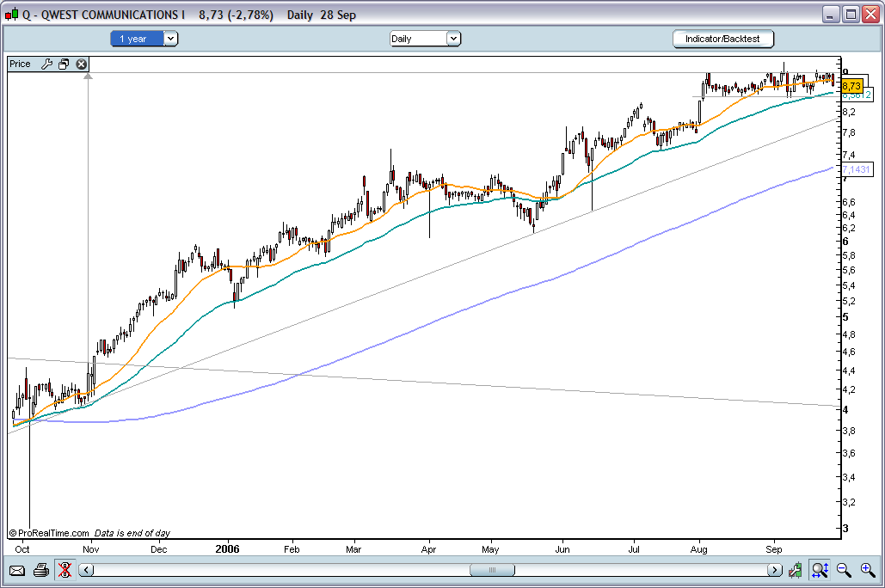Click the green-red export icon beside scrollbar

[x=797, y=570]
